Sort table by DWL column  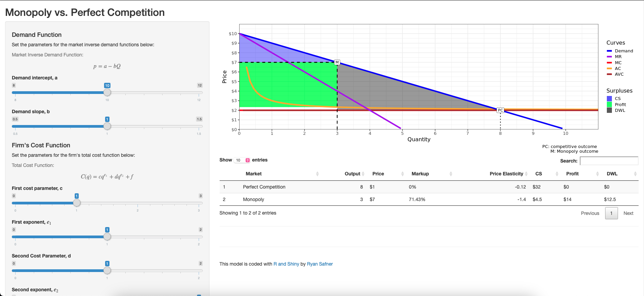pos(612,174)
